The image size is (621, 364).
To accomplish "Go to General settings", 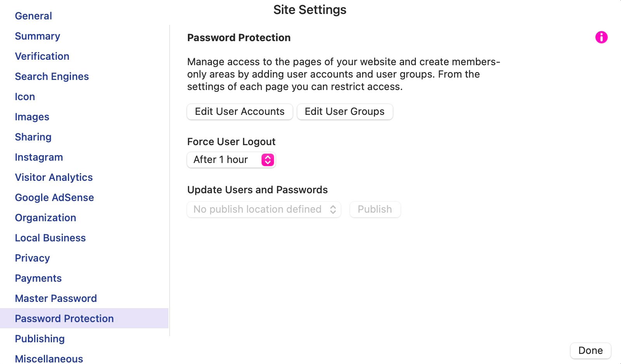I will [33, 16].
